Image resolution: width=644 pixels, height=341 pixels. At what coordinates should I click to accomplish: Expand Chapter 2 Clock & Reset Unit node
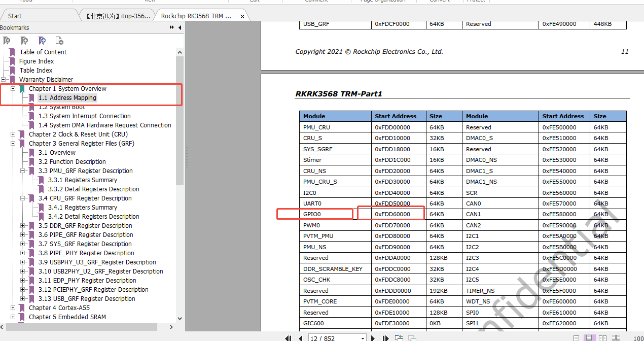click(x=13, y=134)
